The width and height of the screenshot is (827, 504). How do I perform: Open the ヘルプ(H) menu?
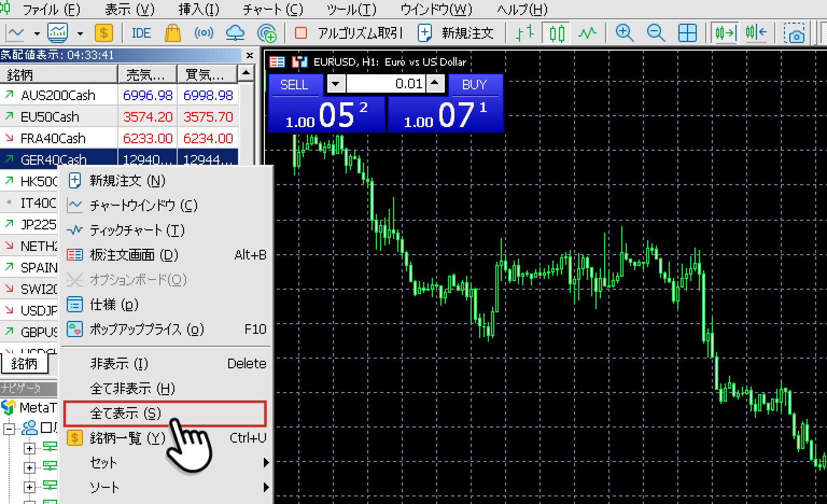click(522, 9)
